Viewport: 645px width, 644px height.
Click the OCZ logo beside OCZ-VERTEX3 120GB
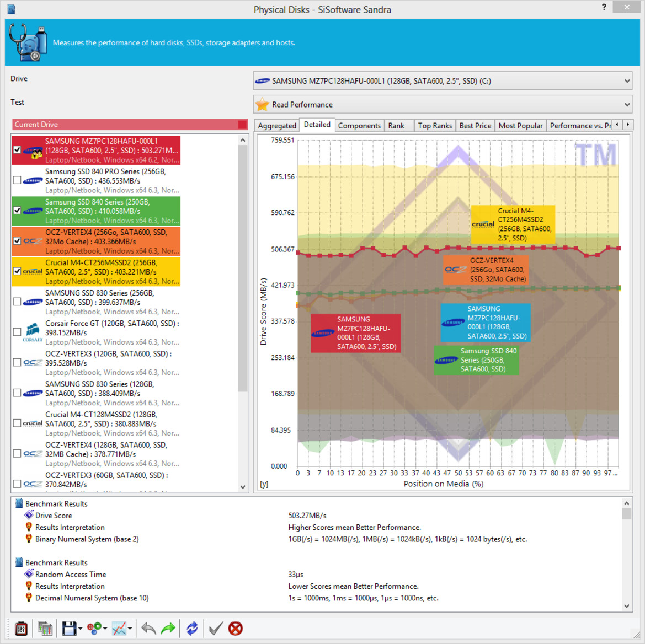(33, 363)
